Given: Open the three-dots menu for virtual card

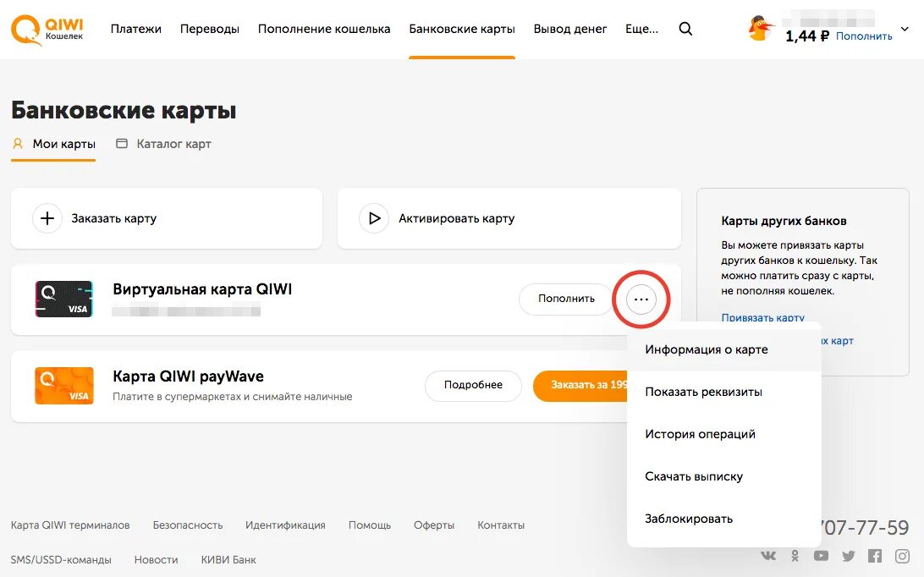Looking at the screenshot, I should pyautogui.click(x=641, y=299).
